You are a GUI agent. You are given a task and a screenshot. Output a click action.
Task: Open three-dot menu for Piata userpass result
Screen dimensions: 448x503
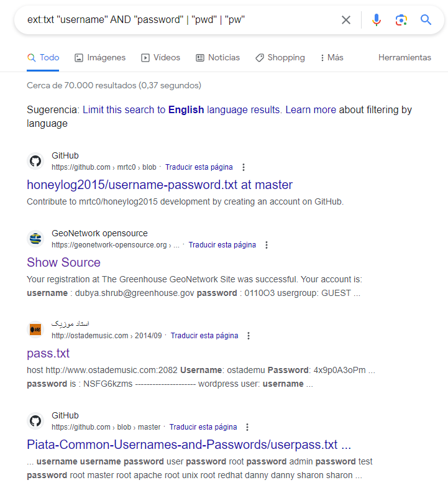pyautogui.click(x=247, y=427)
